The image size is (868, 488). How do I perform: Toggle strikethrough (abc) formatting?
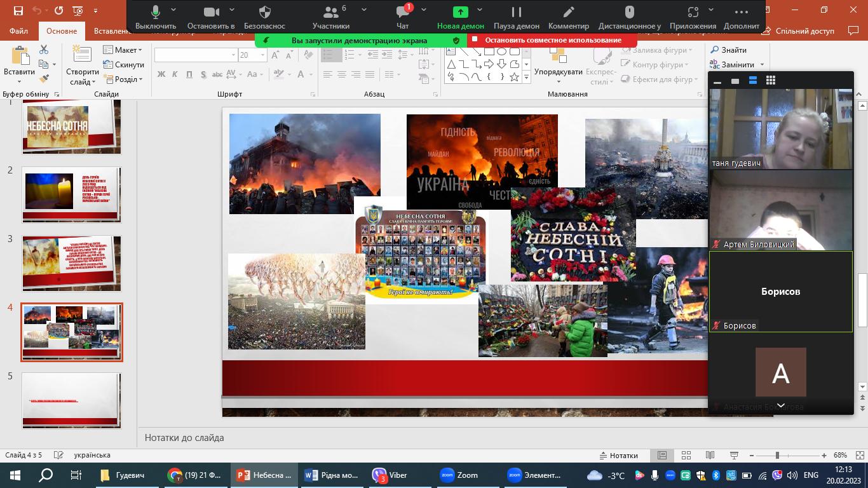point(219,74)
